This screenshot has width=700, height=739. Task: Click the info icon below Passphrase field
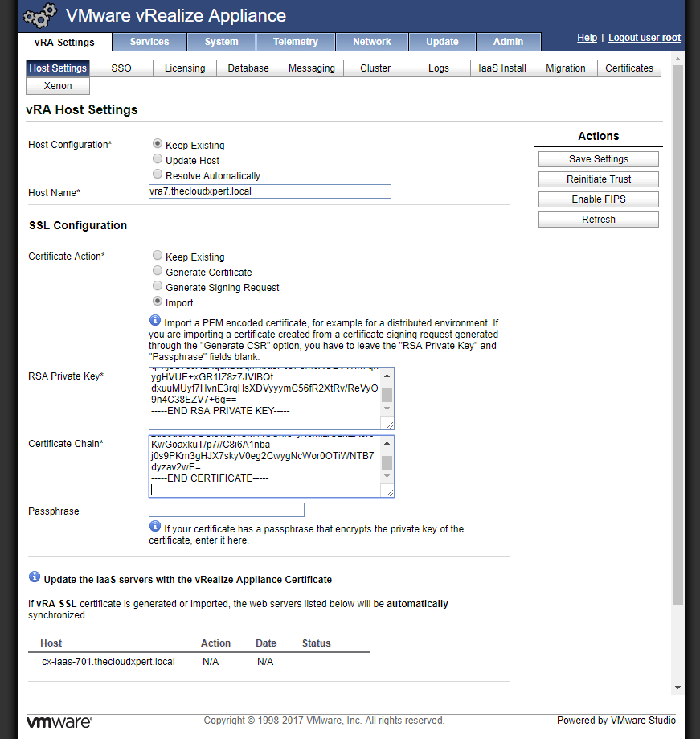pyautogui.click(x=155, y=527)
